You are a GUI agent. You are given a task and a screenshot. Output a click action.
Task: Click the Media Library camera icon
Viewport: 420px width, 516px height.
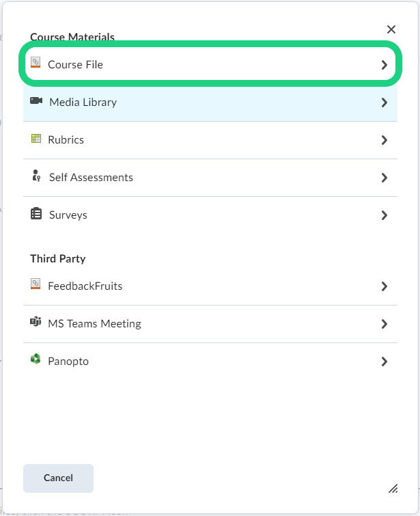coord(36,101)
